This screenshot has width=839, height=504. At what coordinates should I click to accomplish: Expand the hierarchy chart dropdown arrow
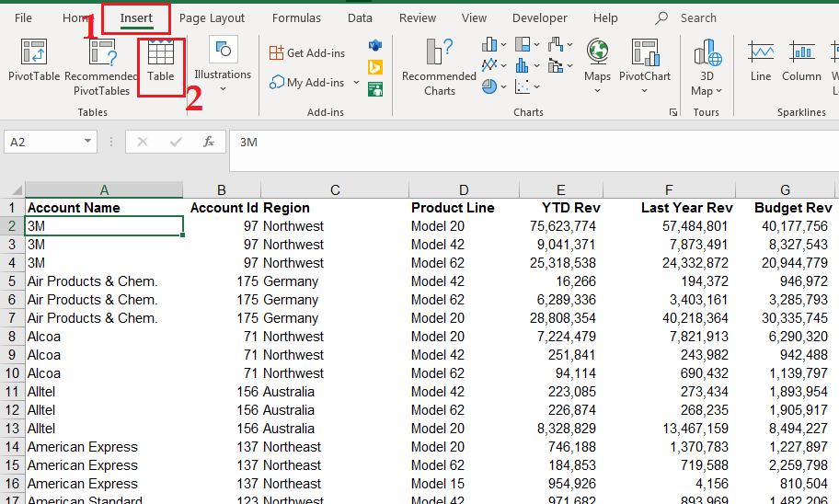coord(536,44)
